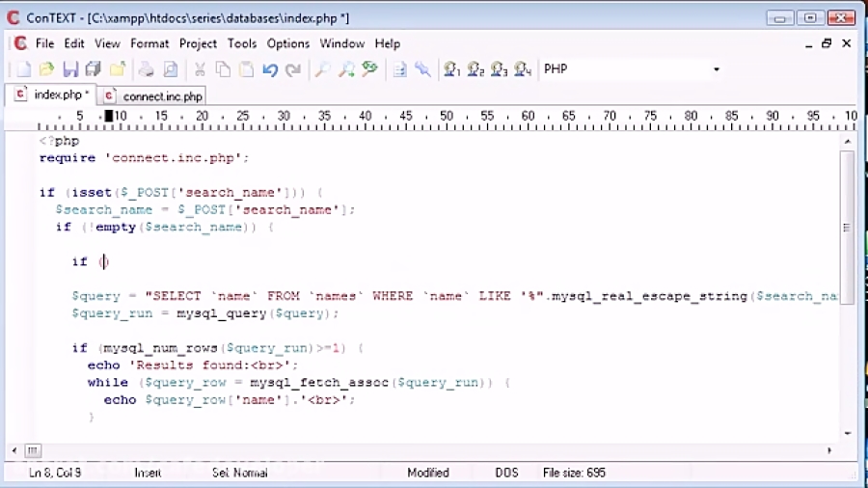Click the ConTEXT icon left of File menu
868x488 pixels.
pos(20,43)
